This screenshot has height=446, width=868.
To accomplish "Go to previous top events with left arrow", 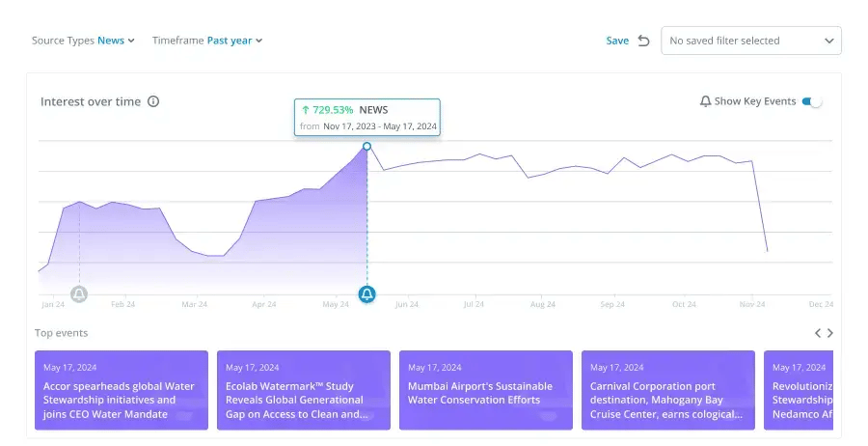I will coord(818,333).
